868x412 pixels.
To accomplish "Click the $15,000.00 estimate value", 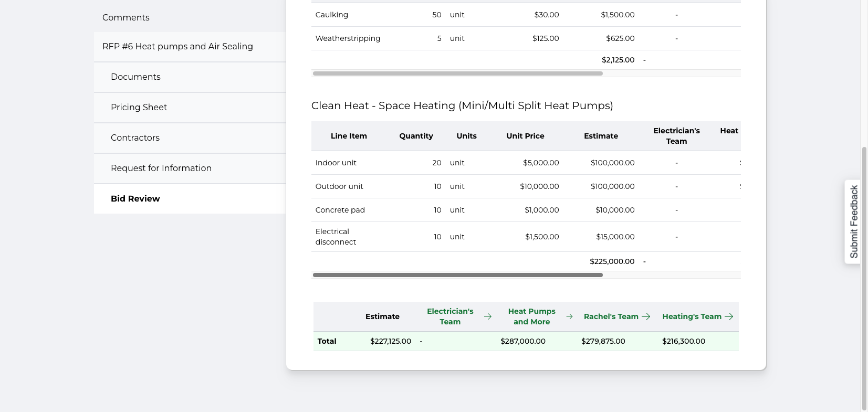I will (615, 237).
